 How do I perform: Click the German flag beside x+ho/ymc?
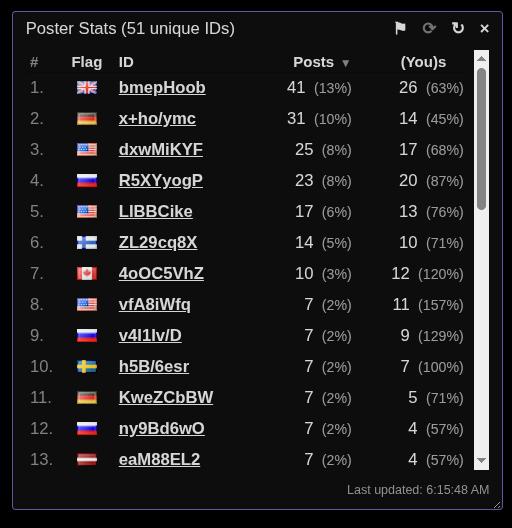point(87,119)
